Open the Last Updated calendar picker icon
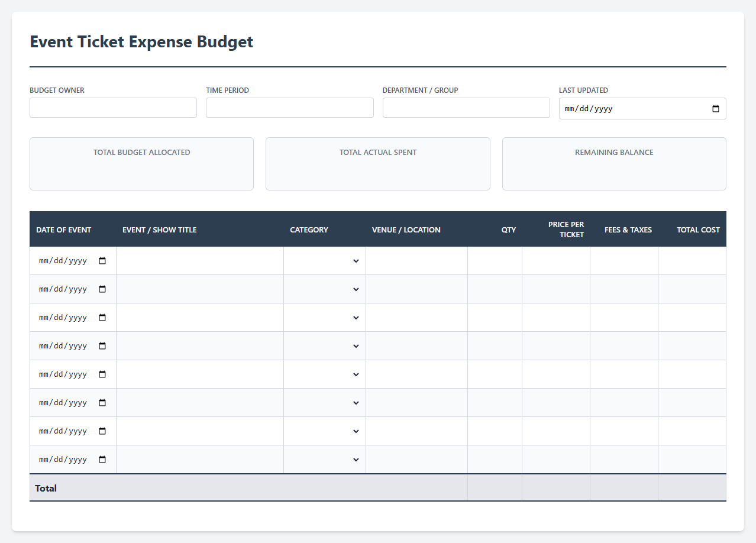The height and width of the screenshot is (543, 756). (x=715, y=109)
